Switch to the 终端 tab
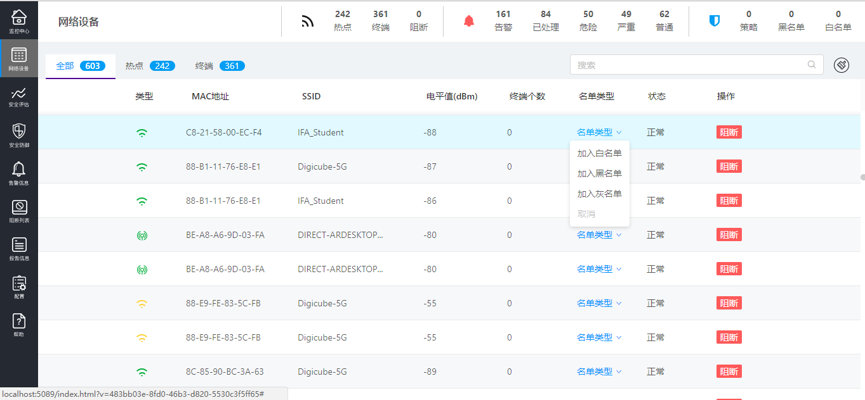Viewport: 865px width, 400px height. (219, 66)
